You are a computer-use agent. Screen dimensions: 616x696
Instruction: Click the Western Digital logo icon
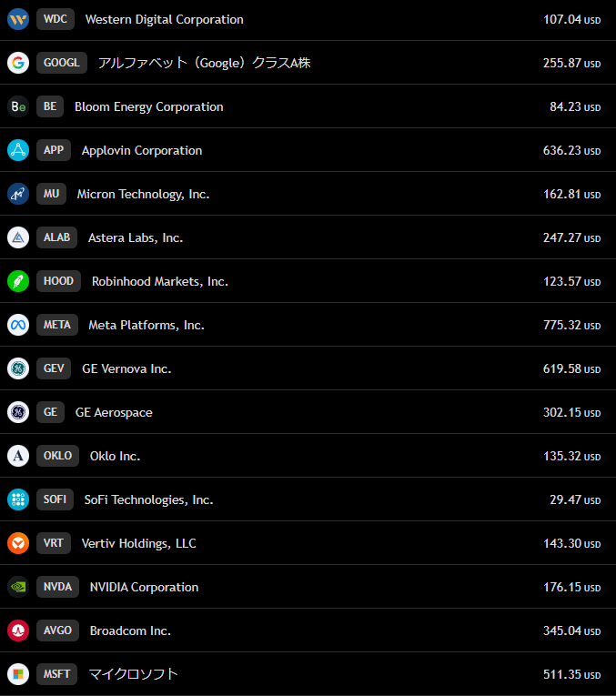coord(18,19)
